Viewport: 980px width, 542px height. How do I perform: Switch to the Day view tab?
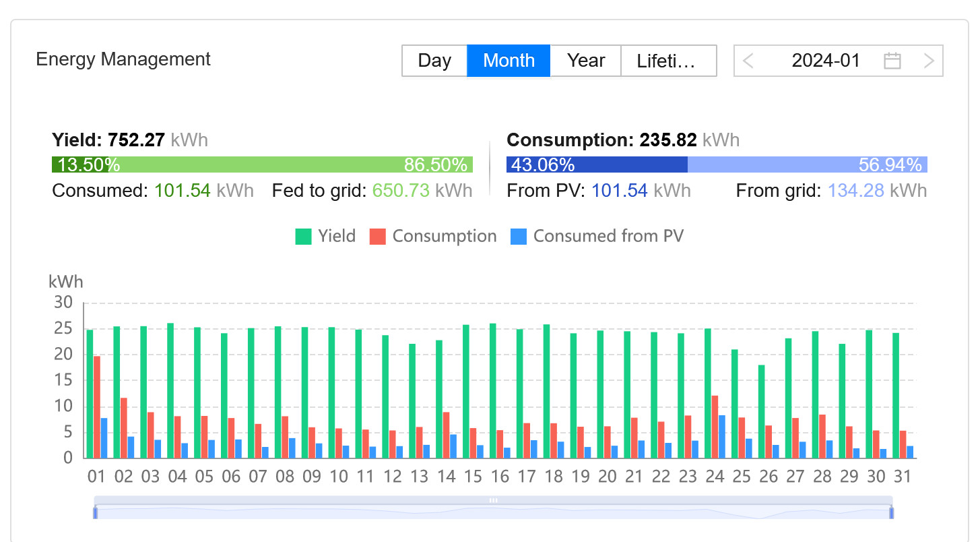point(434,61)
